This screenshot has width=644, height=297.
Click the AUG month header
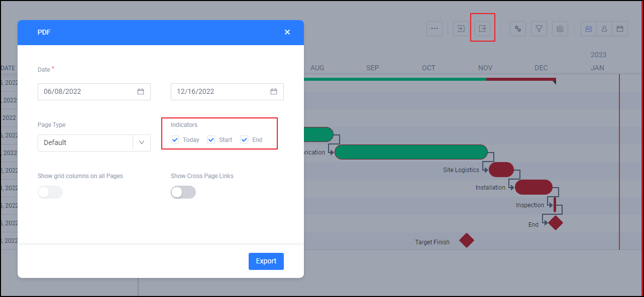point(317,68)
